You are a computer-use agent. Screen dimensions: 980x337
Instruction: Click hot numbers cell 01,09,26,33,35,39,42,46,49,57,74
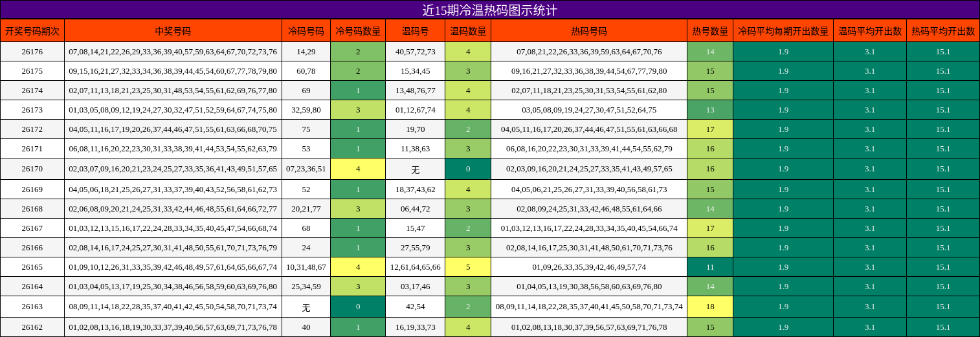click(x=589, y=267)
